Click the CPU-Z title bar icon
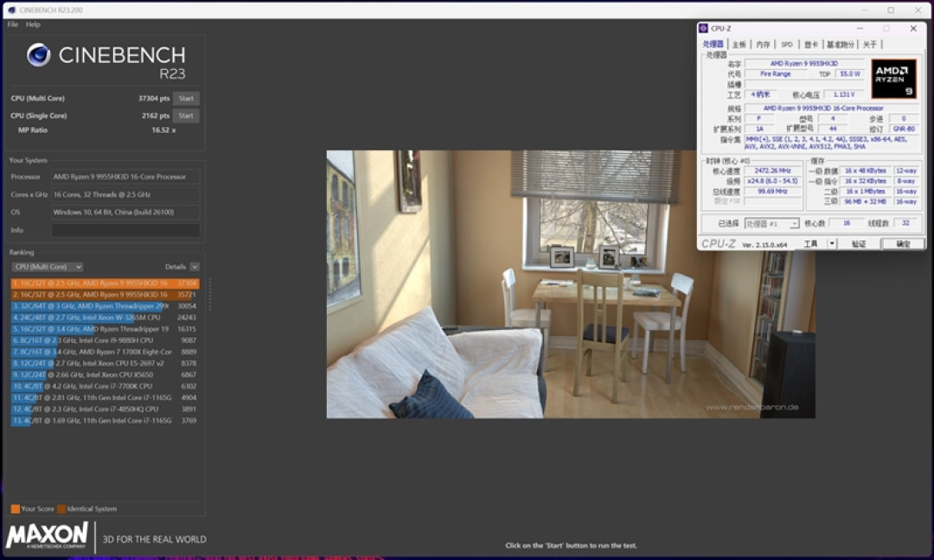 tap(703, 28)
